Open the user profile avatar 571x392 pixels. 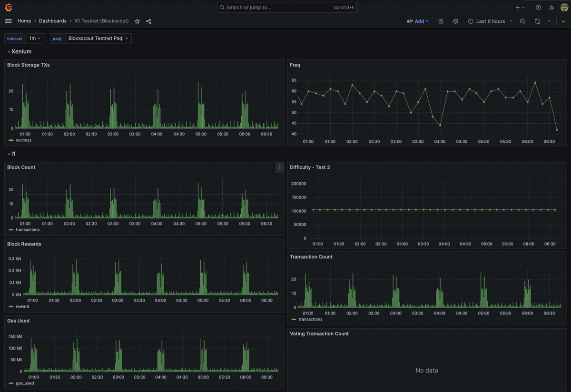click(x=564, y=8)
